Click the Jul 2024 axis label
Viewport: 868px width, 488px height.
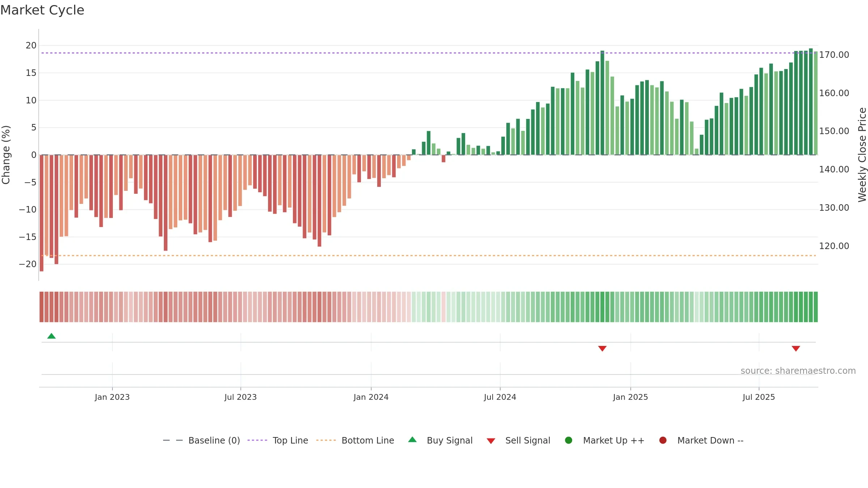click(500, 397)
